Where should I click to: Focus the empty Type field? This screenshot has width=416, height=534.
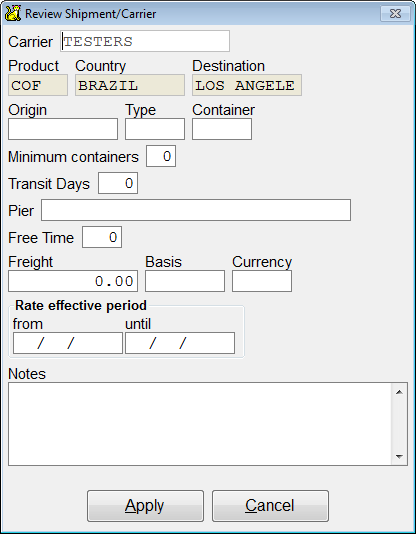point(155,129)
